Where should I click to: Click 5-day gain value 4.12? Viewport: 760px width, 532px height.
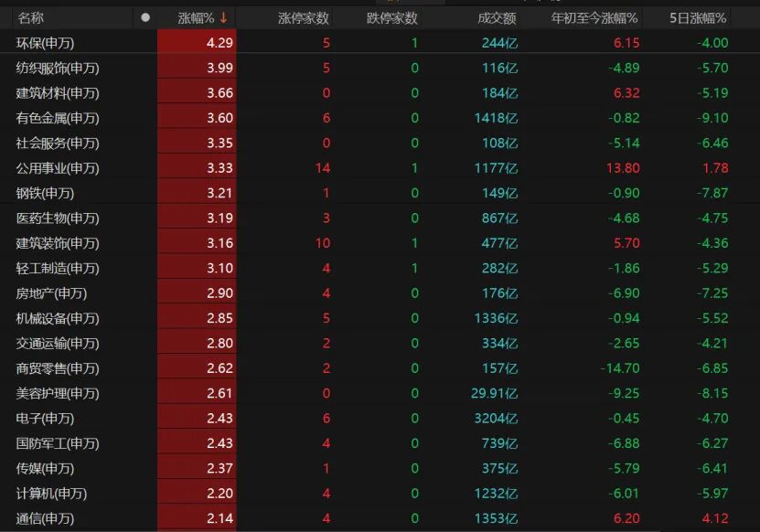click(715, 518)
